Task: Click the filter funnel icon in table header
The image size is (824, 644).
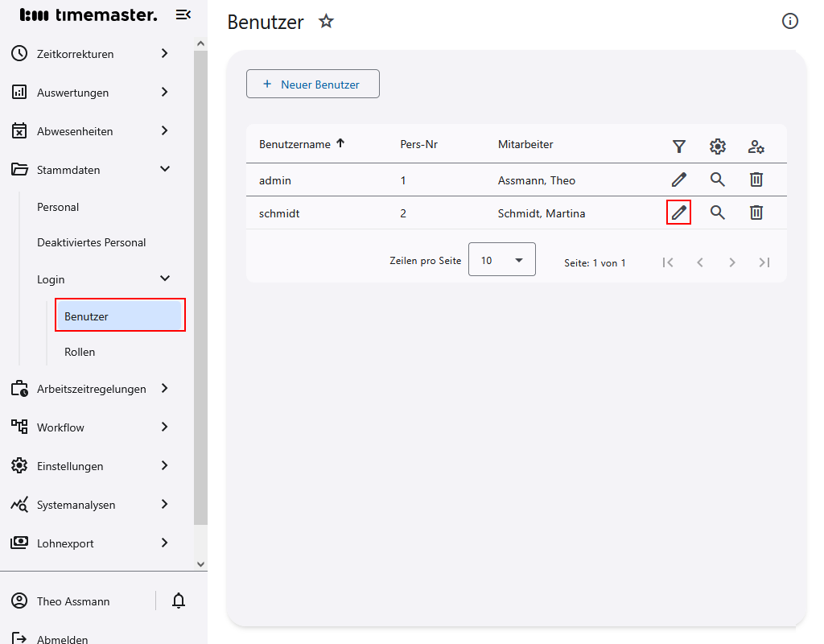Action: (x=679, y=147)
